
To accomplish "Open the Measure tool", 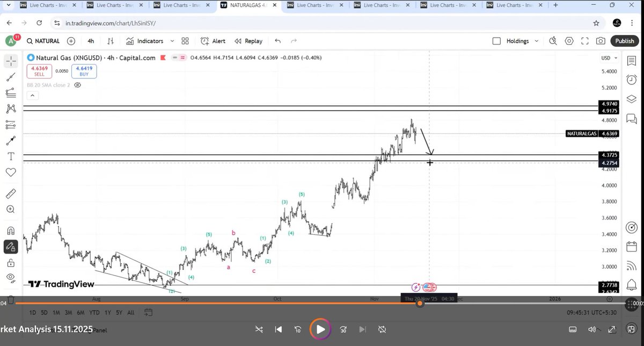I will [11, 194].
